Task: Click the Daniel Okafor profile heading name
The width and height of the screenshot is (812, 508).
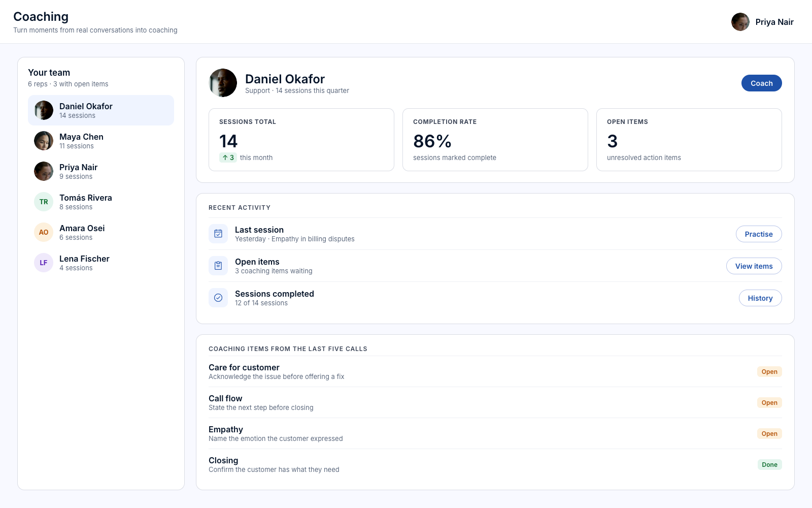Action: [285, 79]
